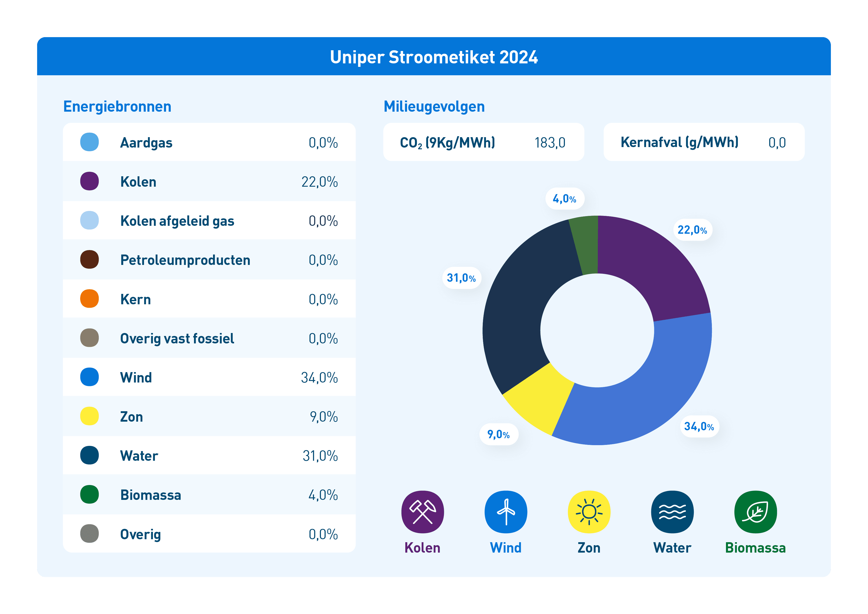
Task: Click the 31,0% chart label bubble
Action: coord(462,278)
